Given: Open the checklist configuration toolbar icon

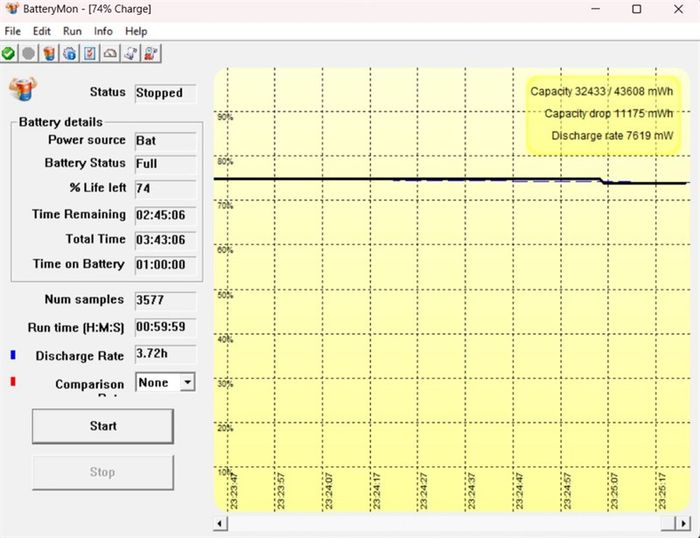Looking at the screenshot, I should (90, 54).
